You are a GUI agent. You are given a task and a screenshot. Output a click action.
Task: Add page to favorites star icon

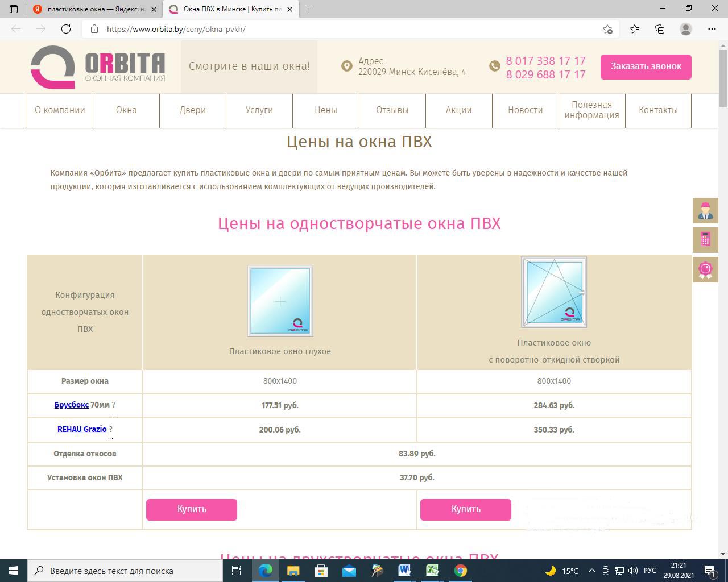pyautogui.click(x=607, y=30)
